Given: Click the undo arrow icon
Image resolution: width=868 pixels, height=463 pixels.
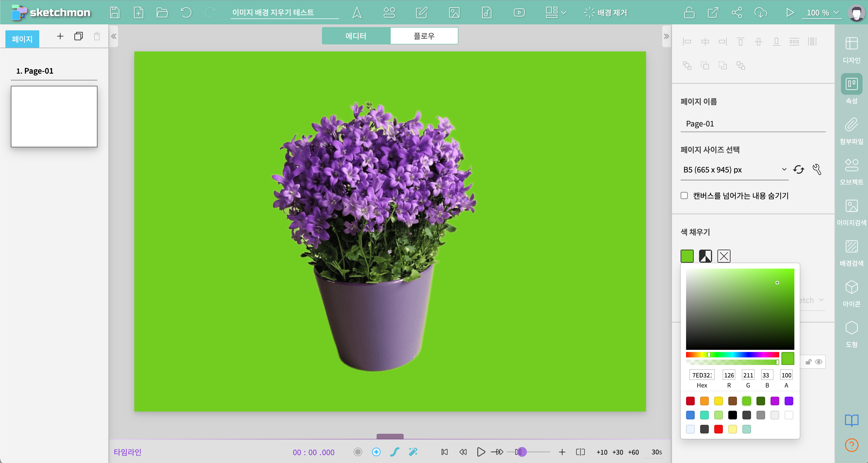Looking at the screenshot, I should 186,13.
